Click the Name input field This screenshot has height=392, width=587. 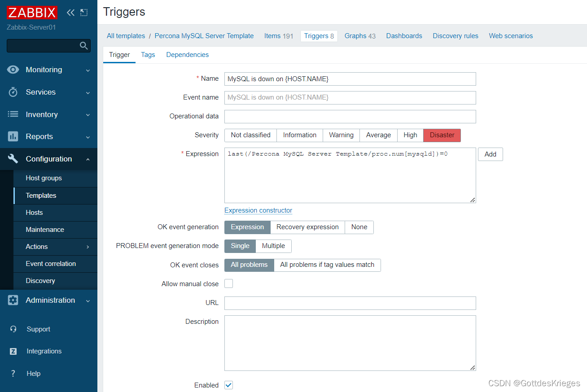pos(350,79)
